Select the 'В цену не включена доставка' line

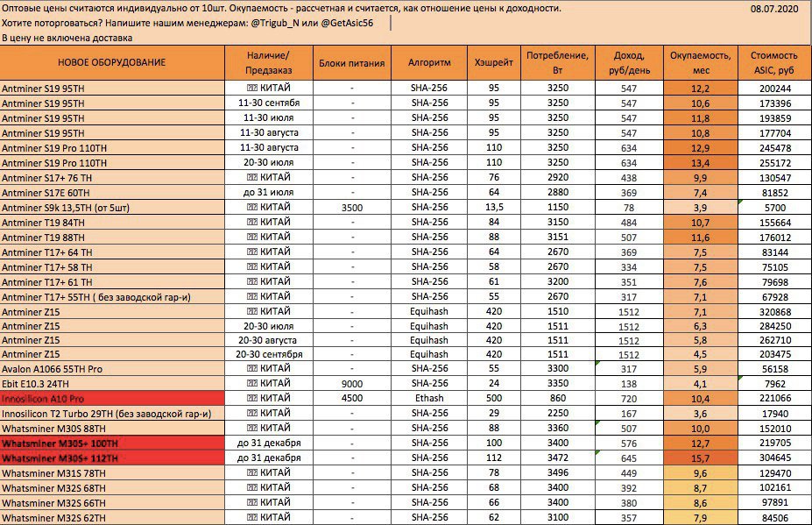[67, 38]
